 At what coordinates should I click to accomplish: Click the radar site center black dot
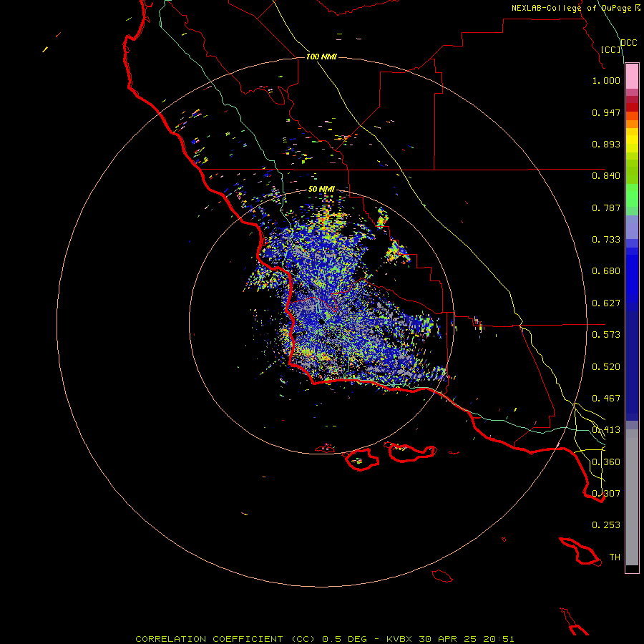321,321
